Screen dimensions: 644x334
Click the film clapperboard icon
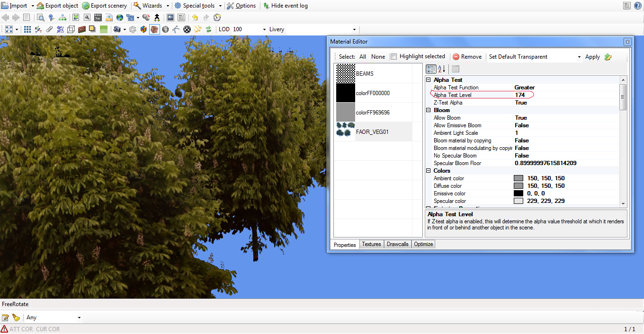98,18
